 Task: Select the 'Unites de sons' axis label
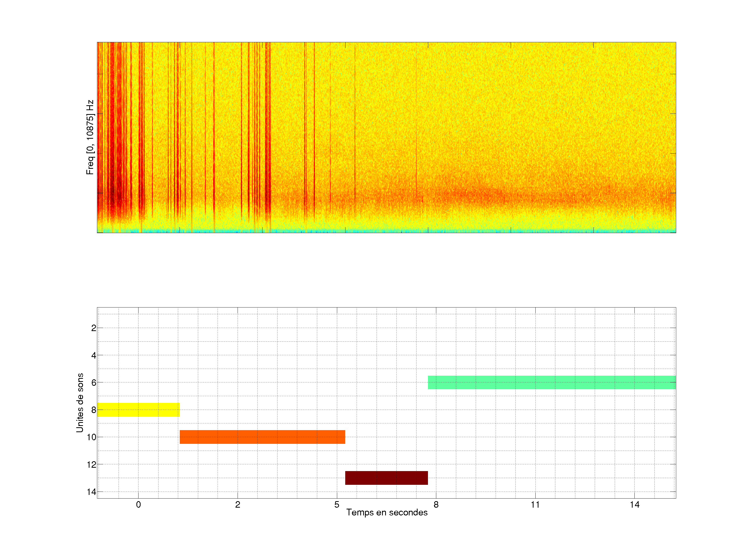pos(80,403)
